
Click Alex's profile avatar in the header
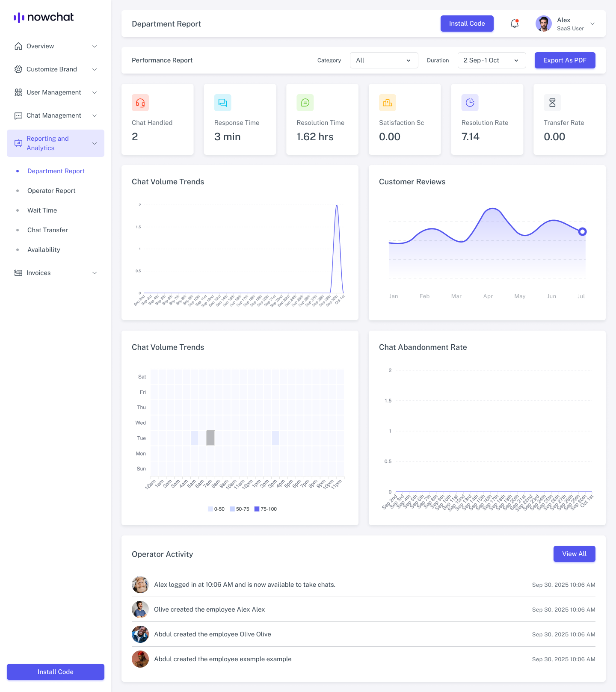pos(544,24)
